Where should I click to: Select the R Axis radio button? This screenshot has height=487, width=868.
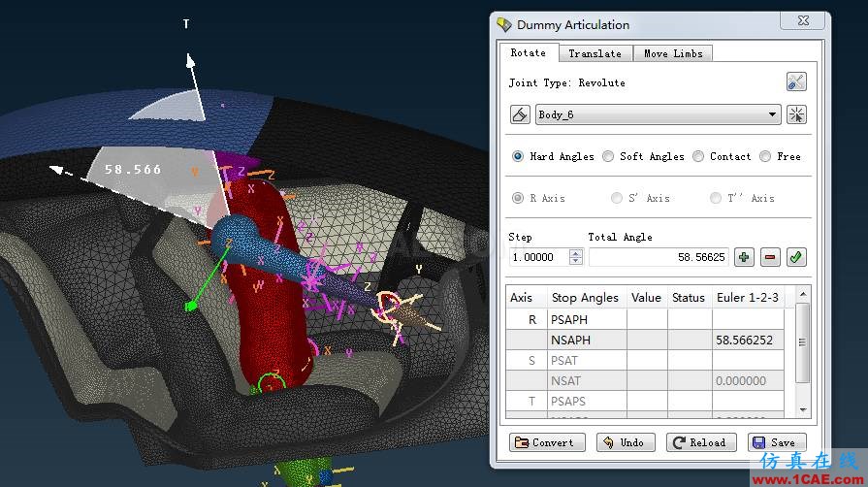coord(518,198)
